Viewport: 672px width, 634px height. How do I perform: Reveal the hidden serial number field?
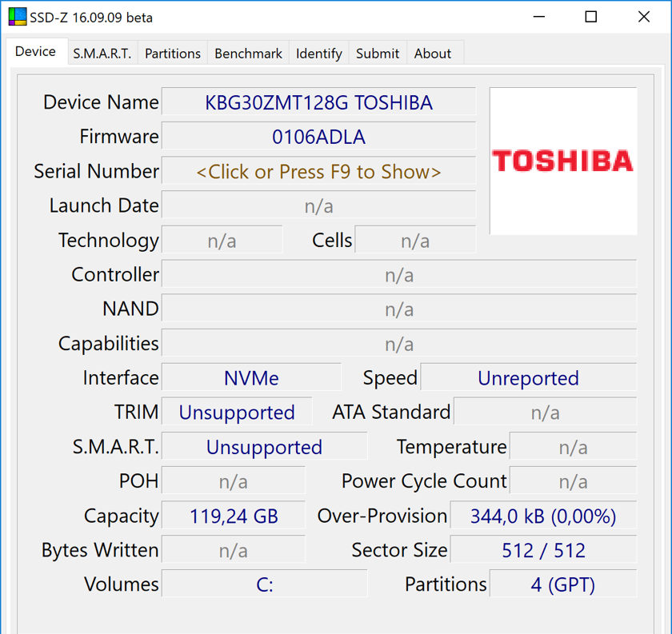coord(319,171)
